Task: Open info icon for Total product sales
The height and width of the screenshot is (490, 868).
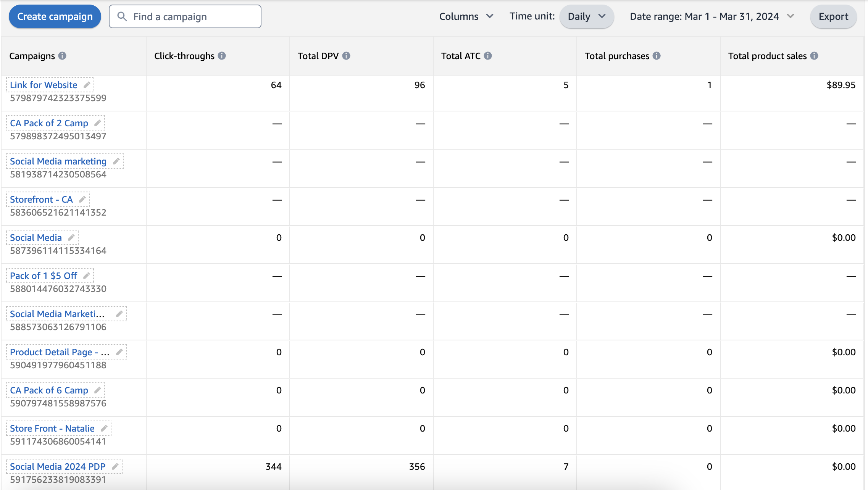Action: (x=814, y=56)
